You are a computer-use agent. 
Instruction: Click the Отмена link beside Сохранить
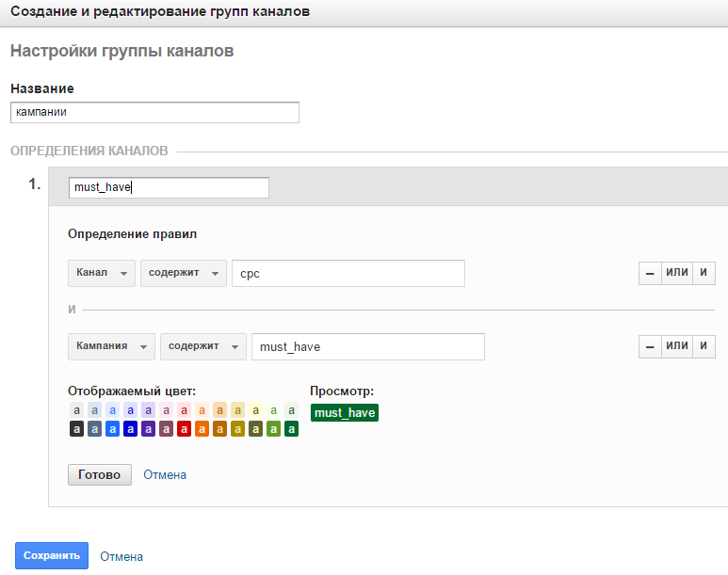tap(121, 556)
